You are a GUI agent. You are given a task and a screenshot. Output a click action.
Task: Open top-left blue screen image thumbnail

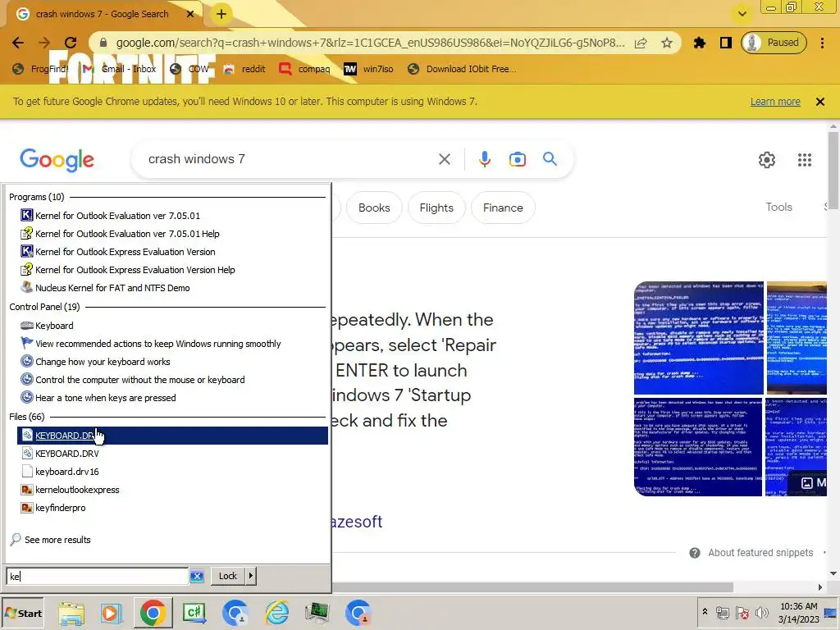click(699, 337)
